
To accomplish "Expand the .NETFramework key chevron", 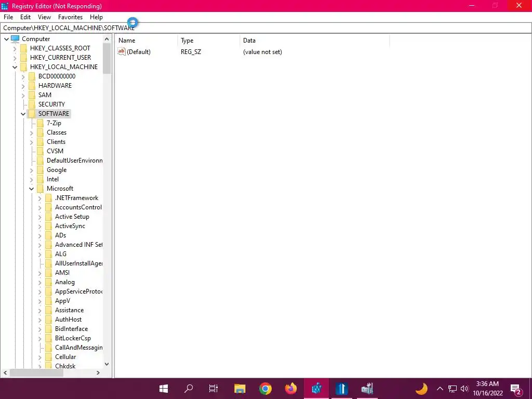I will click(x=39, y=198).
